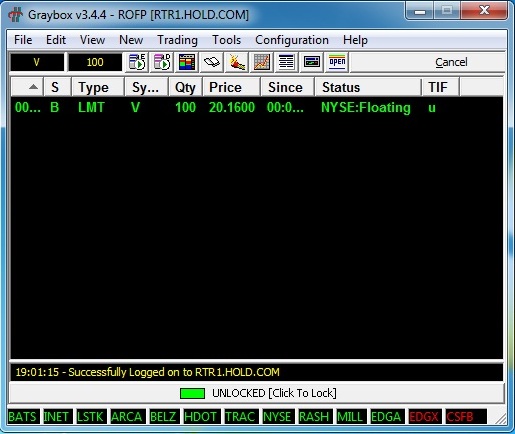Click the Cancel button

428,62
